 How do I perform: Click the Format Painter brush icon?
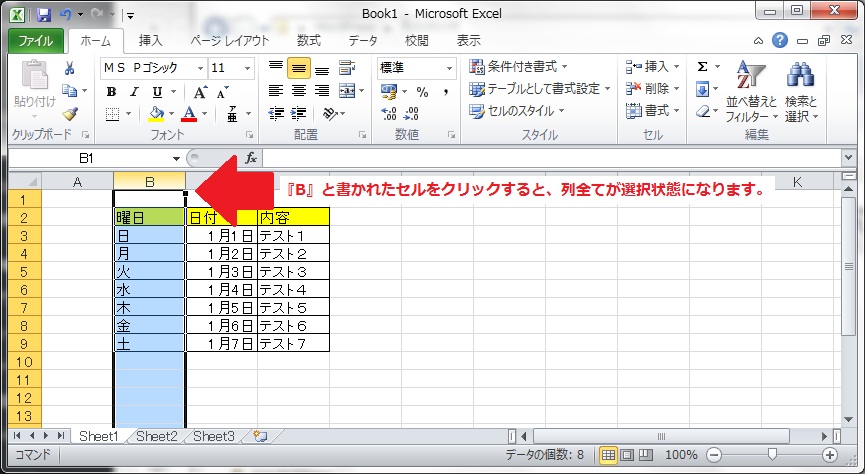pos(70,113)
